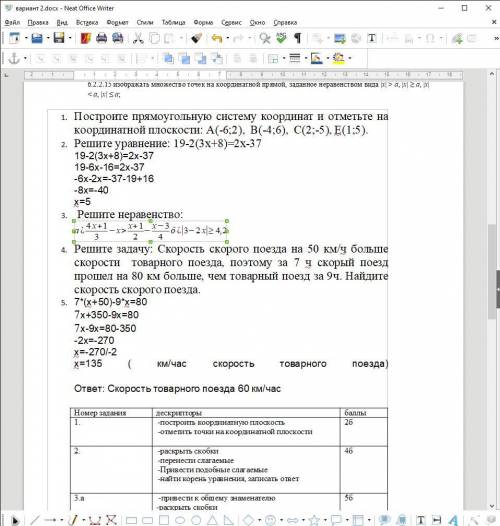Open the Форма menu

coord(203,22)
